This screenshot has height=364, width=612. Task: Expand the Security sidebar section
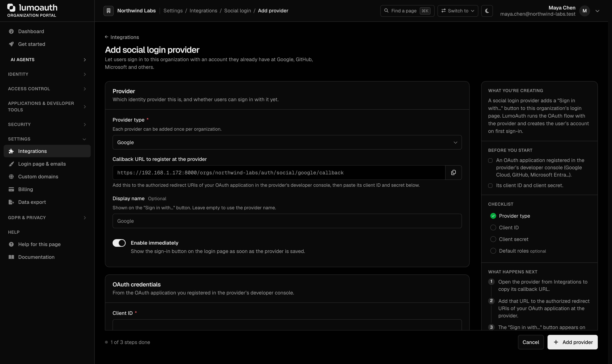(47, 124)
